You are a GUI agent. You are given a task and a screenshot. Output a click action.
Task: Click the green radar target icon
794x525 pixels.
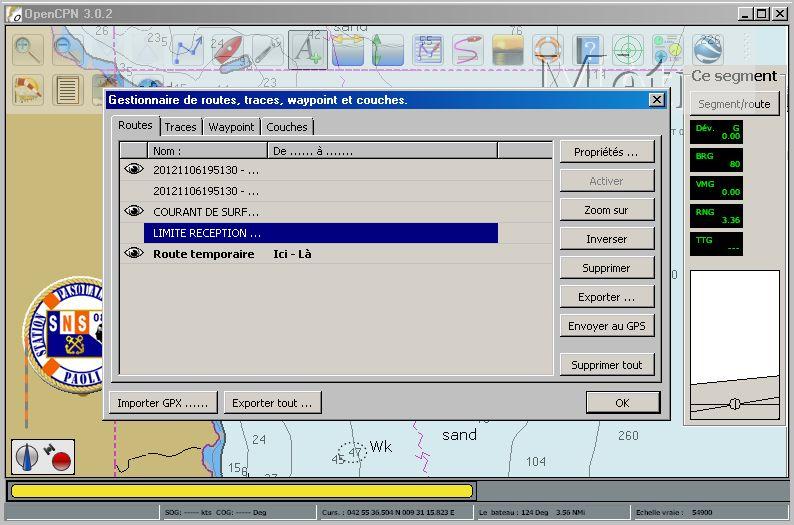point(627,49)
